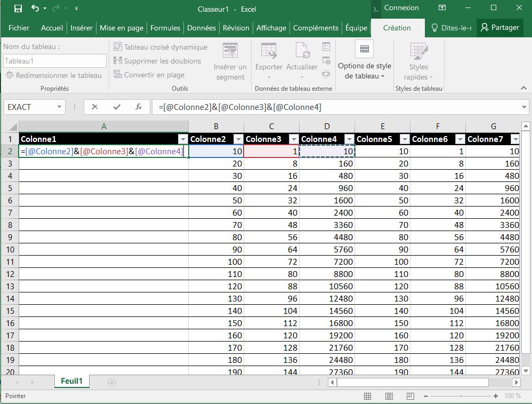Add a new sheet with plus icon
532x404 pixels.
pos(111,383)
